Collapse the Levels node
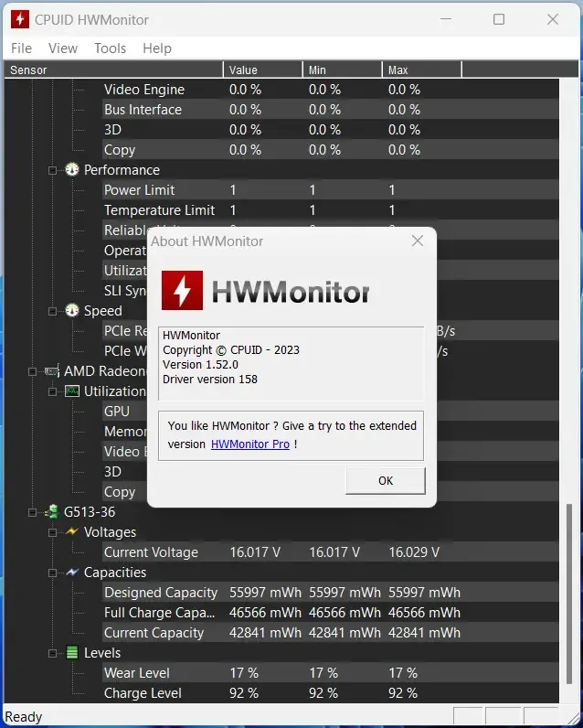583x728 pixels. click(52, 653)
